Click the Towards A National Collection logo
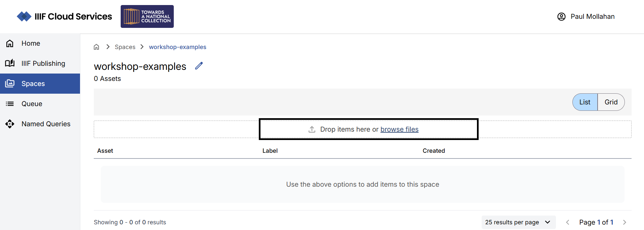This screenshot has width=644, height=230. 147,16
